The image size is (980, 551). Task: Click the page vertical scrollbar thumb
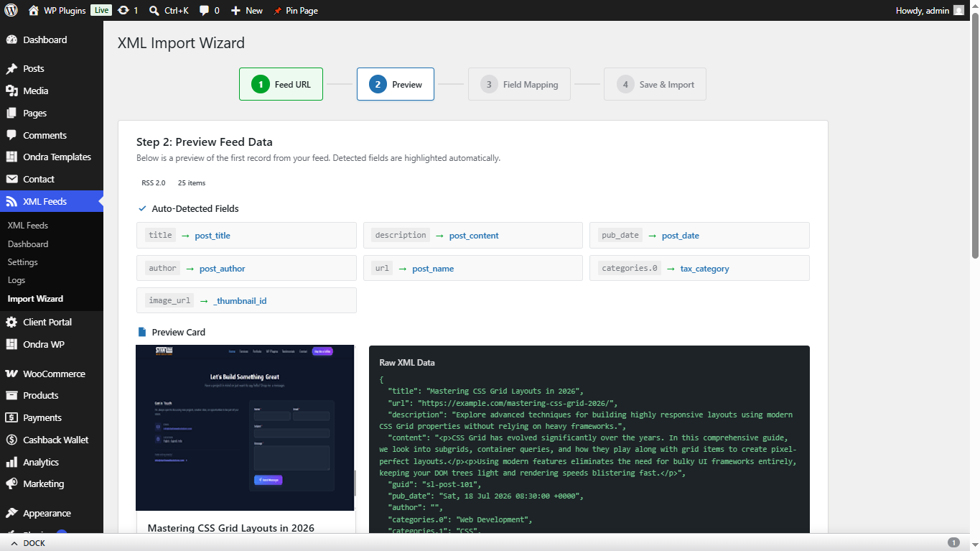coord(975,136)
